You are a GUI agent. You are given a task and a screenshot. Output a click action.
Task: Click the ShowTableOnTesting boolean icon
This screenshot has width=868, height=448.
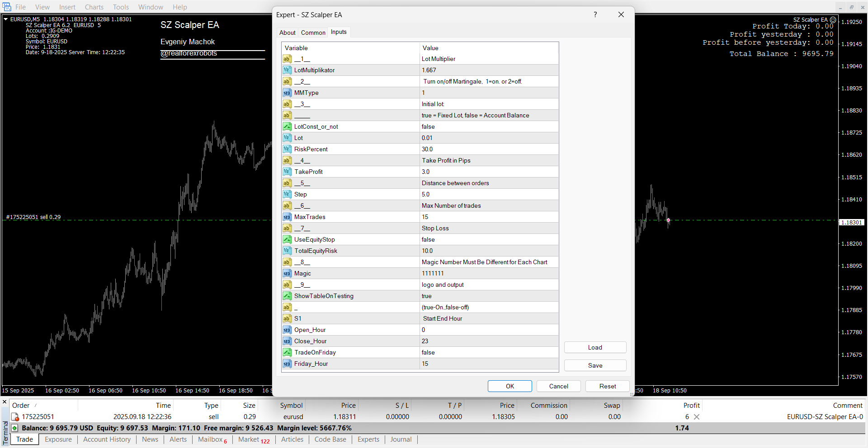tap(287, 296)
